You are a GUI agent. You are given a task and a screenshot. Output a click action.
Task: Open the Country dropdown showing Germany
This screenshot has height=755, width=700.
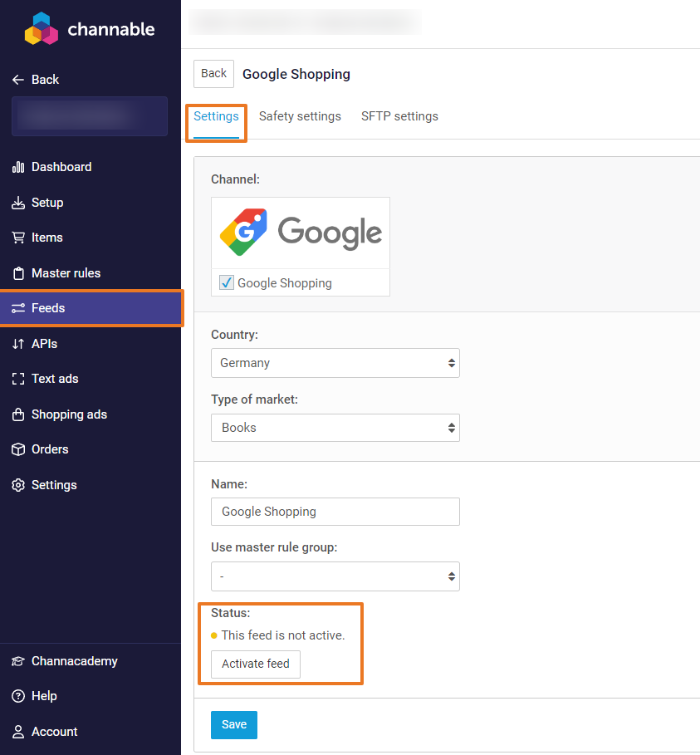point(335,363)
